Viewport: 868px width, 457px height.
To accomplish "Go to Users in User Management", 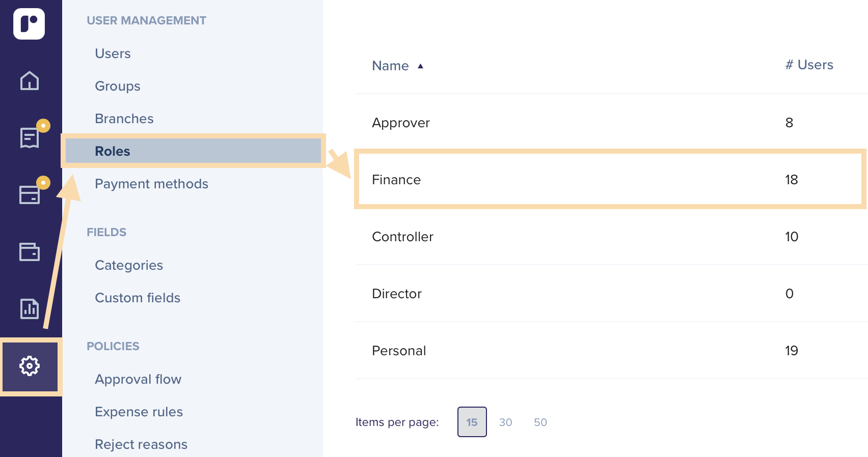I will (113, 53).
